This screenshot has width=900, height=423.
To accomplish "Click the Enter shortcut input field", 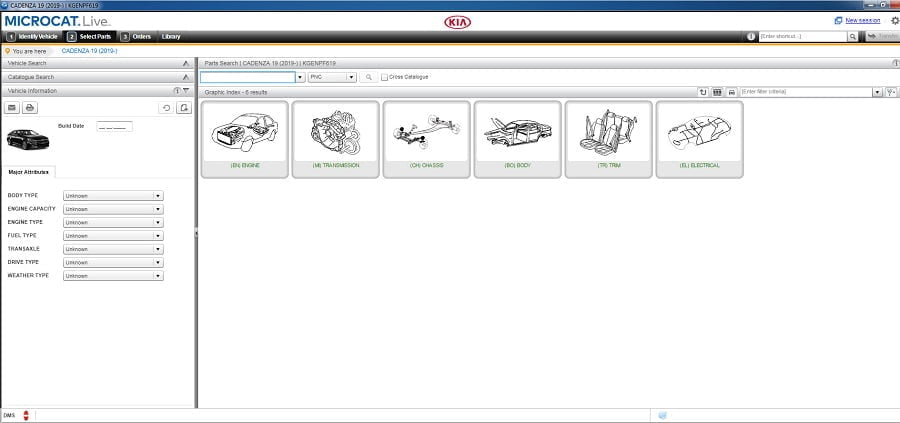I will (x=803, y=36).
